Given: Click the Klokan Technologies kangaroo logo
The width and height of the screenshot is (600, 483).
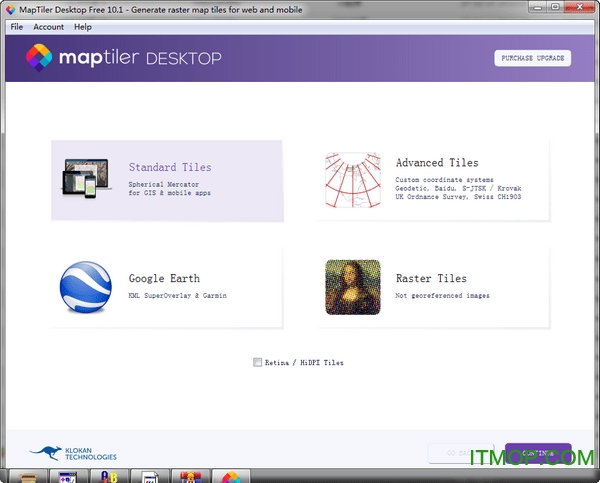Looking at the screenshot, I should 73,454.
